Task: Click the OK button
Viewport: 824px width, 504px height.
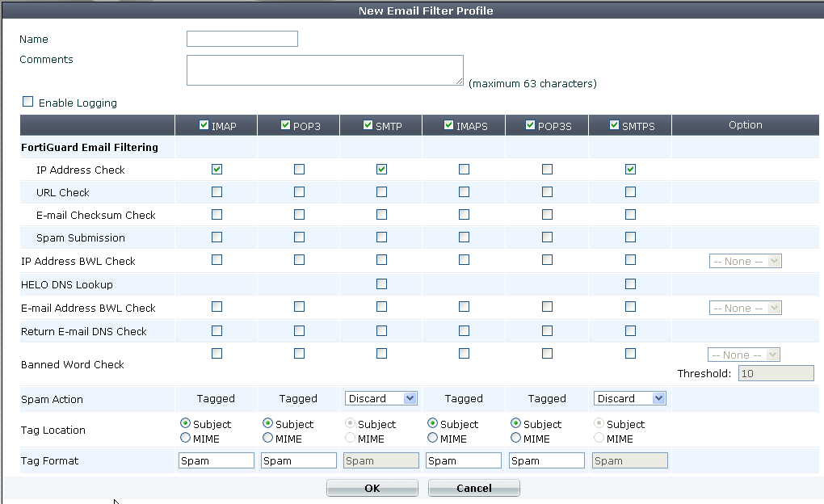Action: [372, 488]
